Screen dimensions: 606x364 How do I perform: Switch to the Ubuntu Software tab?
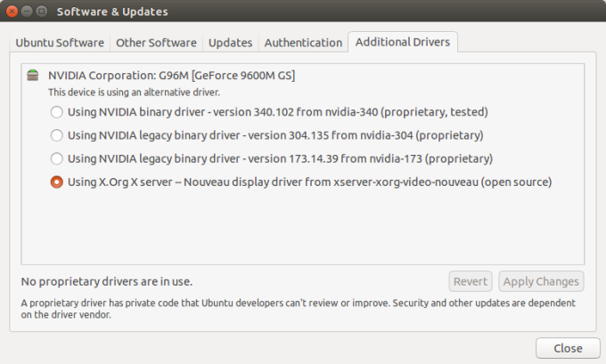pyautogui.click(x=60, y=43)
